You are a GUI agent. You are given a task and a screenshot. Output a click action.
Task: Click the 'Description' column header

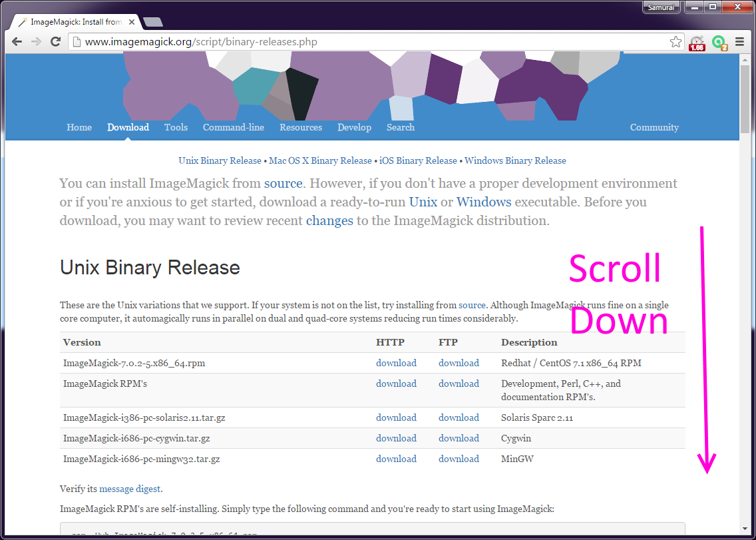pos(529,342)
